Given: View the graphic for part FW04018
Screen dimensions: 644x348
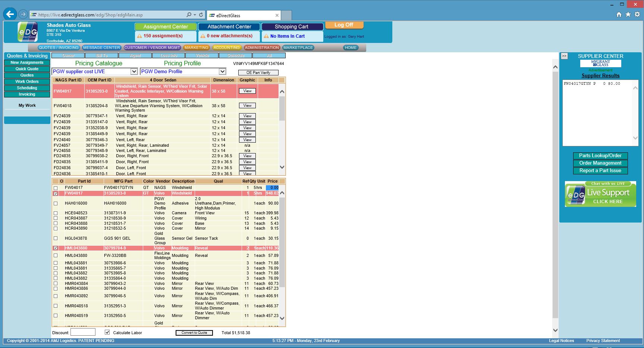Looking at the screenshot, I should pyautogui.click(x=247, y=106).
